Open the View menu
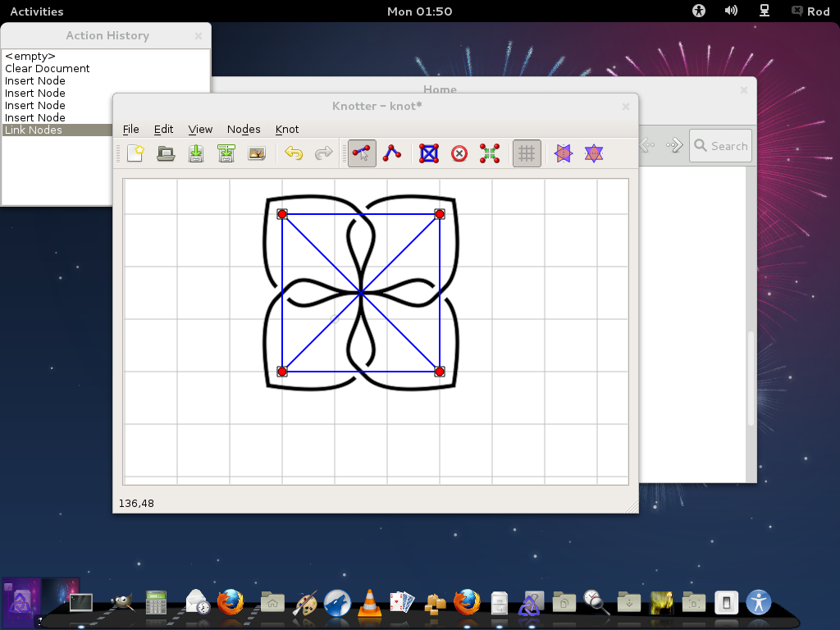 (200, 129)
